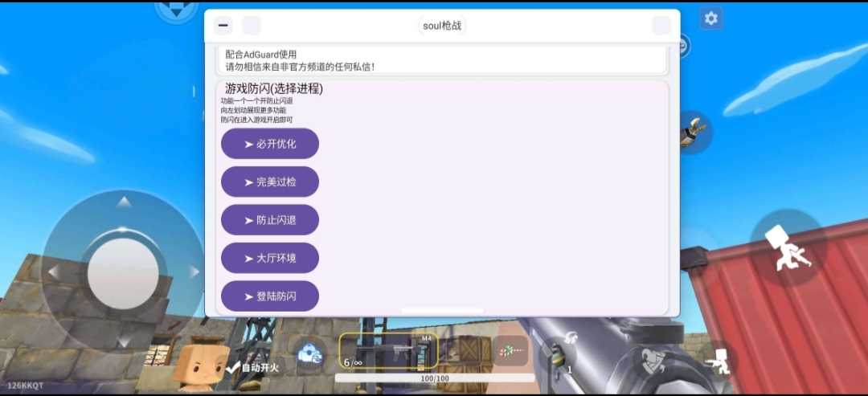Tap the crouch-shoot character icon
This screenshot has height=396, width=868.
tap(719, 361)
